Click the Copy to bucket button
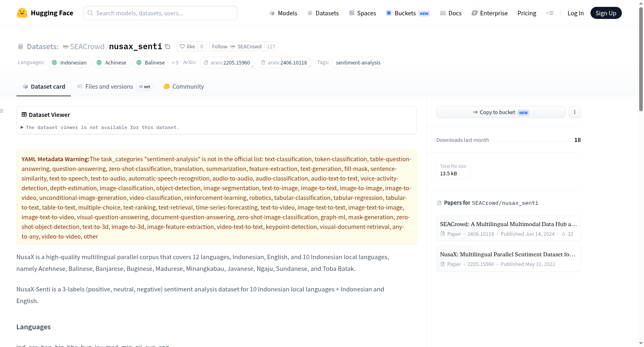This screenshot has height=347, width=644. point(501,112)
